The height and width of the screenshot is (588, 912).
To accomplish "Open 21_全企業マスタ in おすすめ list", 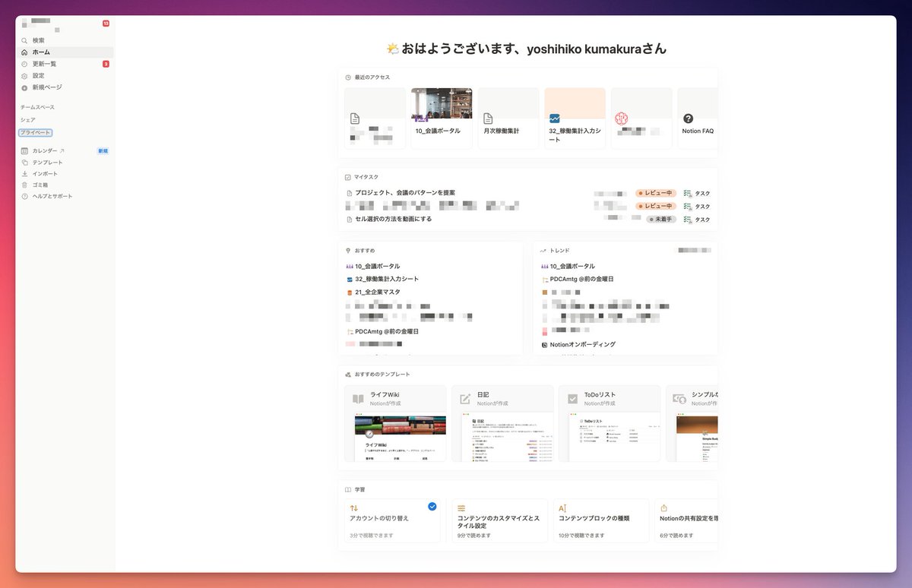I will (x=378, y=292).
